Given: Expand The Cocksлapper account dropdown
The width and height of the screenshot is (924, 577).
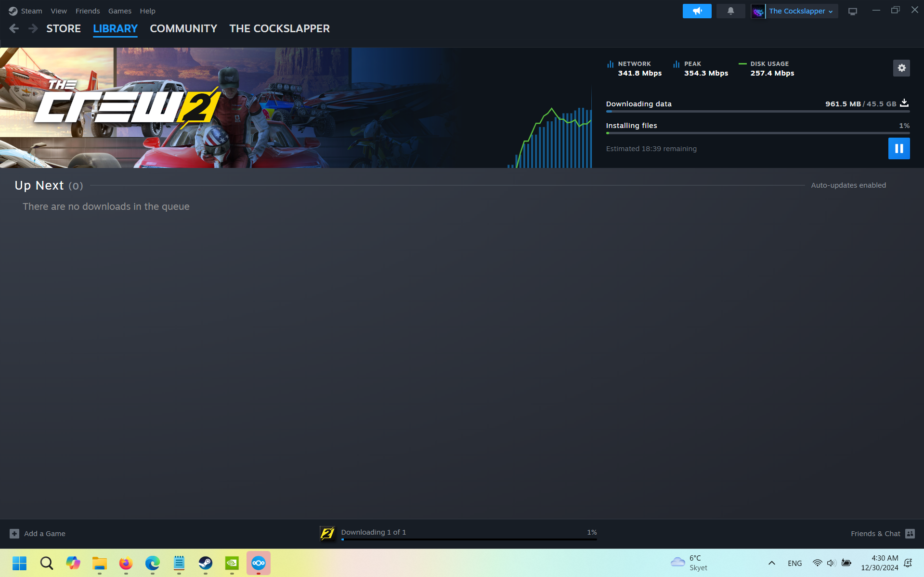Looking at the screenshot, I should pos(801,11).
